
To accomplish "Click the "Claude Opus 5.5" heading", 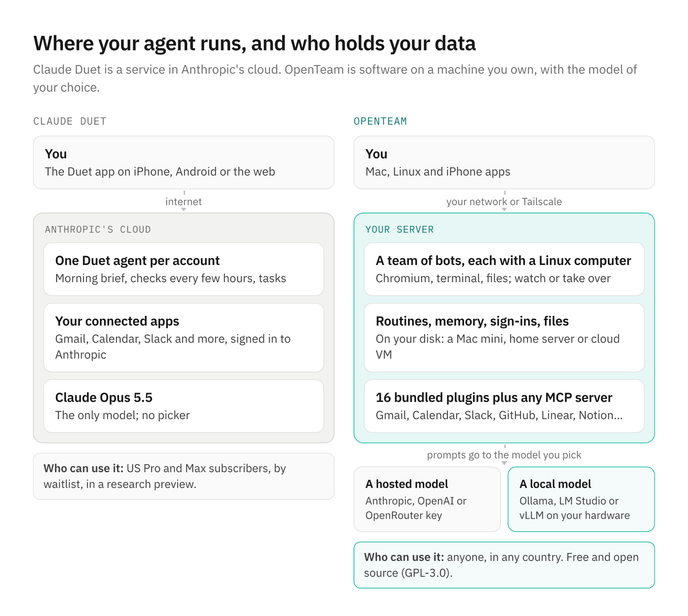I will coord(104,397).
